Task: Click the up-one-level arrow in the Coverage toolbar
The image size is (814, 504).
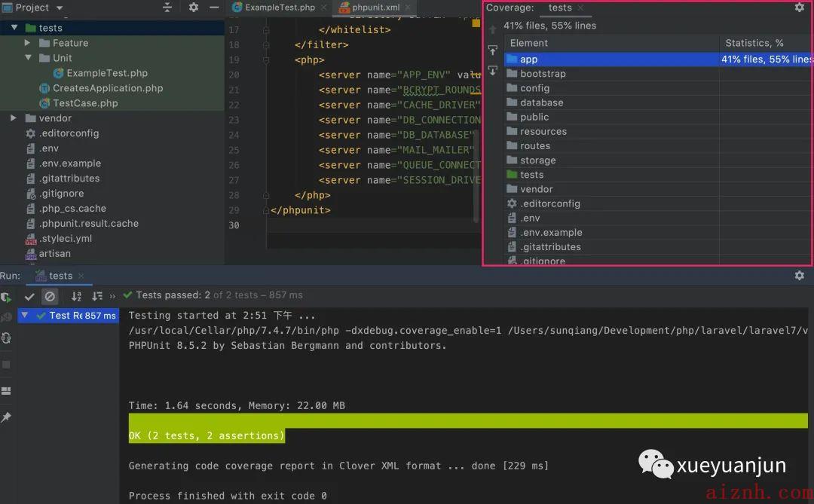Action: pyautogui.click(x=493, y=29)
